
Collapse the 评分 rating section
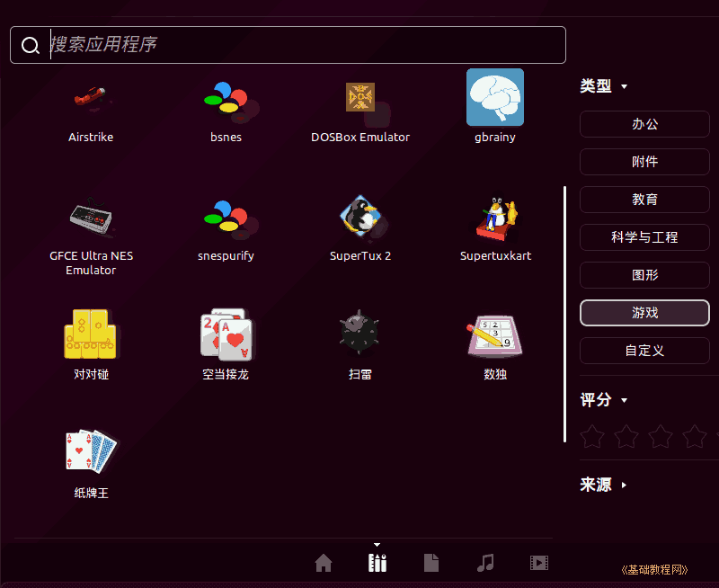[603, 400]
